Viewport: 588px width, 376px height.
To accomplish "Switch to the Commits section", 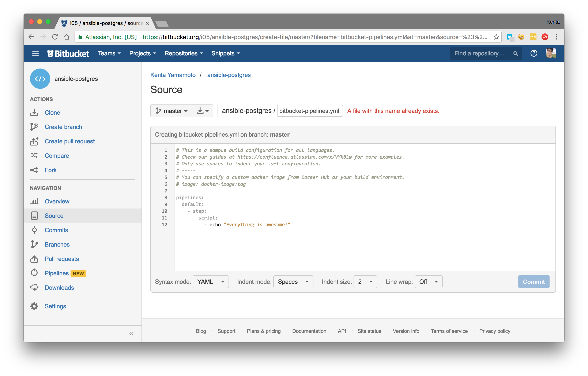I will [x=56, y=230].
